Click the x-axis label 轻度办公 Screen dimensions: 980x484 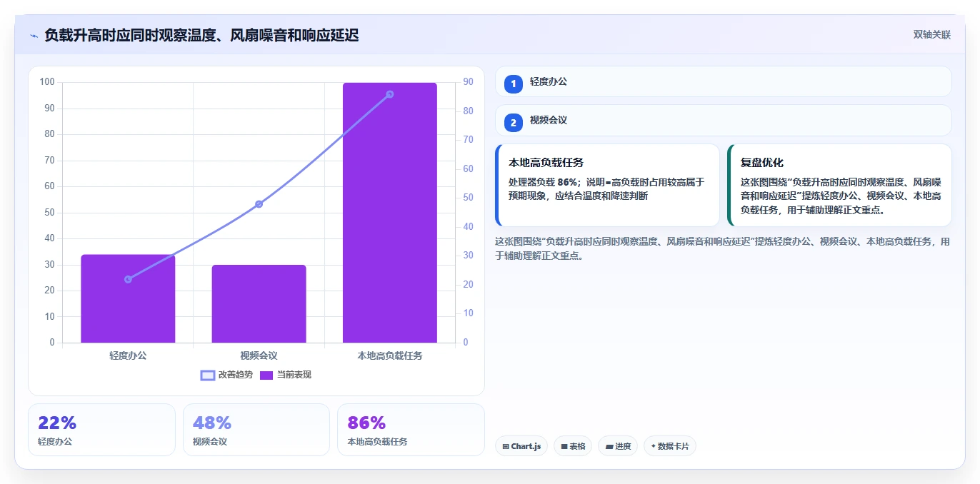[128, 355]
